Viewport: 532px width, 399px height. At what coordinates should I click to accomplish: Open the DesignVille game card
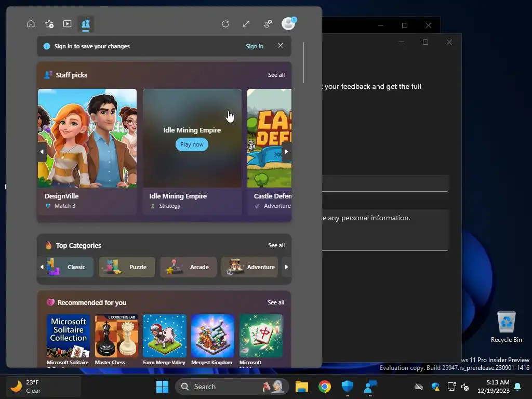coord(87,152)
